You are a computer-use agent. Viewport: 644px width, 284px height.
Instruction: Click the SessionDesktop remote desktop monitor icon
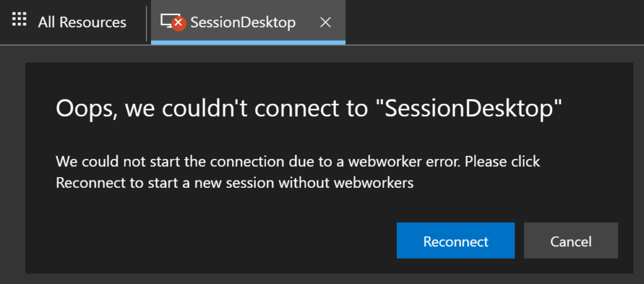168,21
